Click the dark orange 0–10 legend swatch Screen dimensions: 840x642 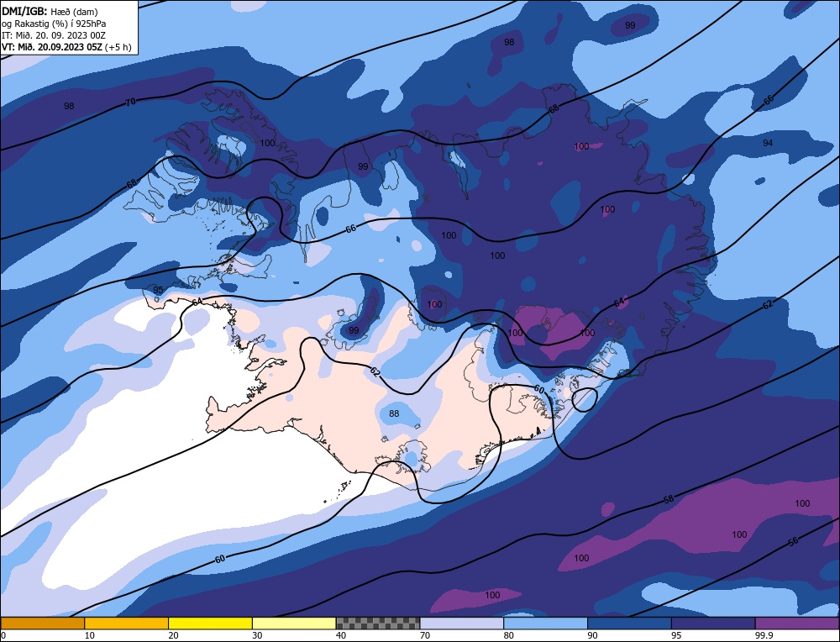pyautogui.click(x=42, y=624)
